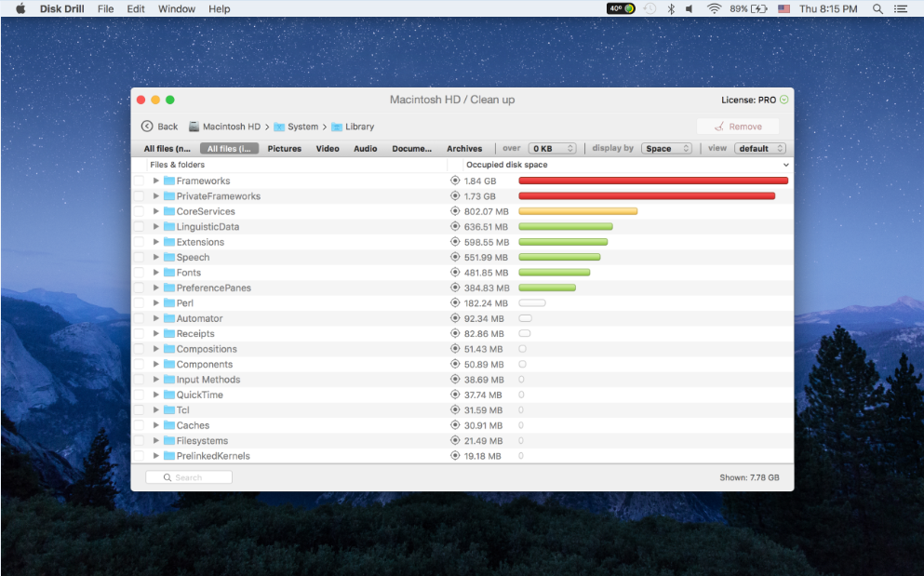Expand the Filesystems folder
924x576 pixels.
coord(156,440)
